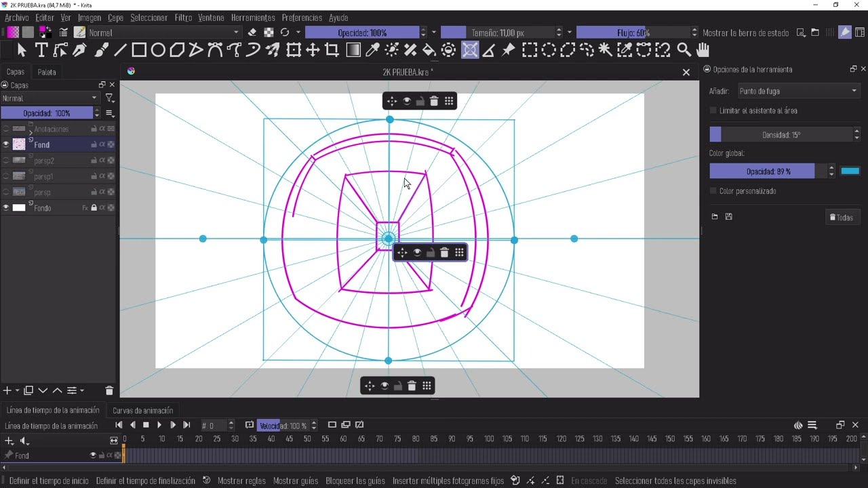Viewport: 868px width, 488px height.
Task: Click Mostrar guías in bottom bar
Action: coord(296,481)
